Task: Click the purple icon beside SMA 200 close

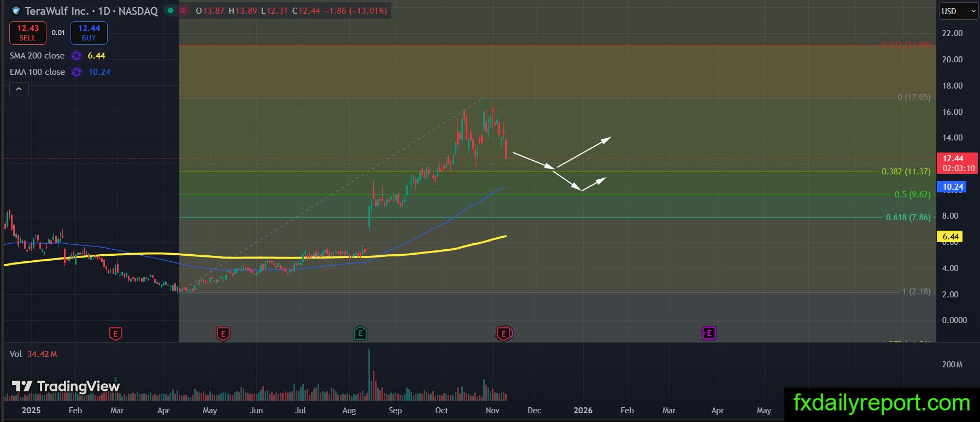Action: pos(77,56)
